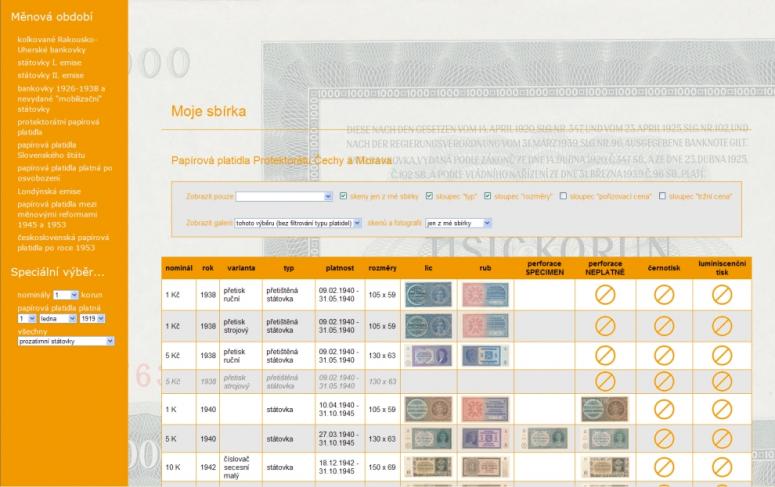The height and width of the screenshot is (487, 775).
Task: Go to 'státovky II. emise'
Action: click(x=50, y=76)
